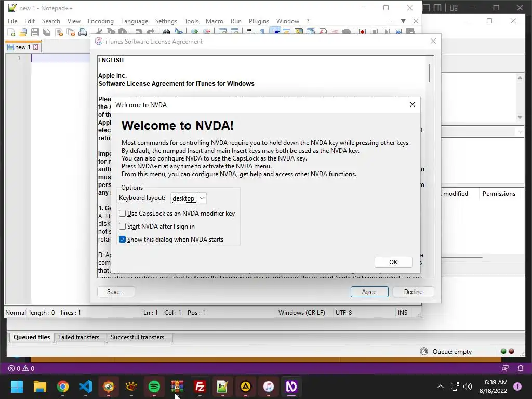Close the Welcome to NVDA dialog
The width and height of the screenshot is (532, 399).
412,104
